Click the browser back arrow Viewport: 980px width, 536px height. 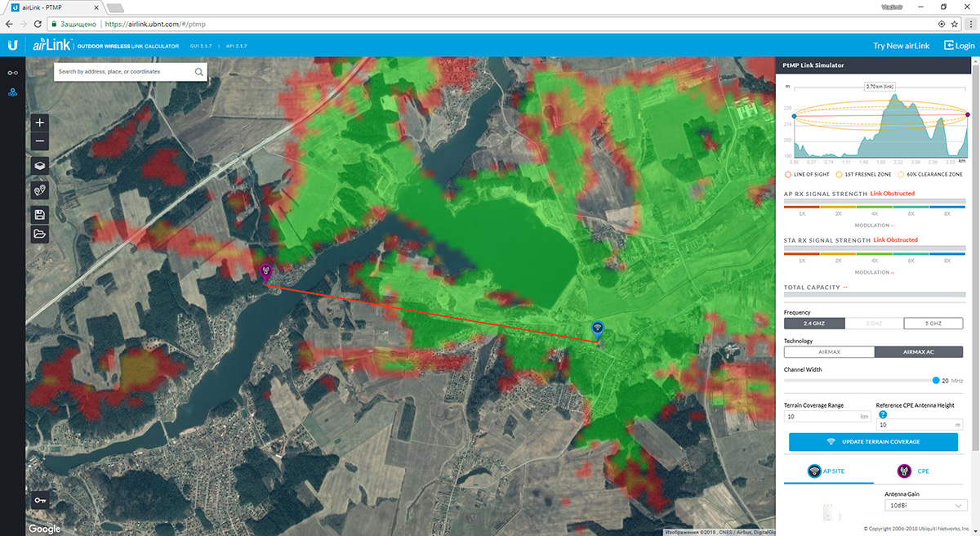click(10, 24)
